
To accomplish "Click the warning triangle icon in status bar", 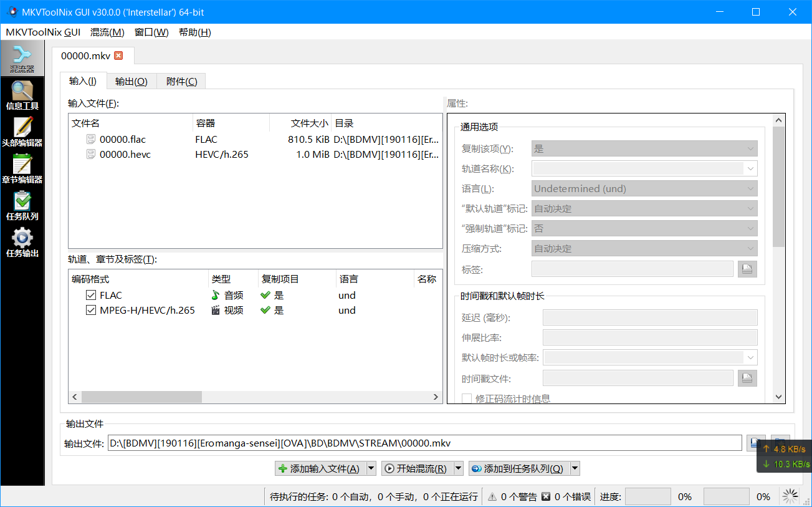I will (492, 496).
